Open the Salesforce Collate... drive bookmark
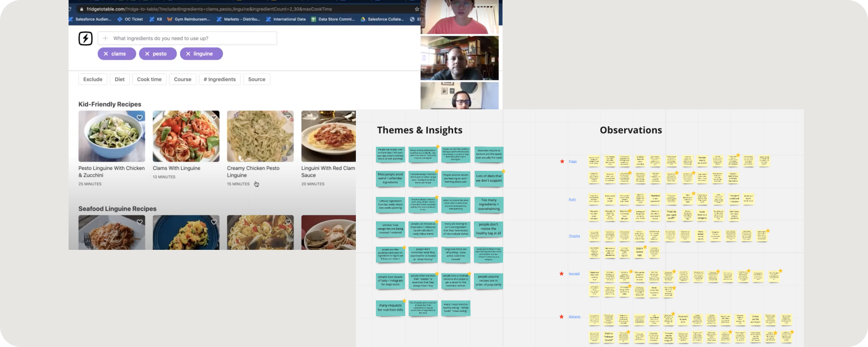Image resolution: width=868 pixels, height=347 pixels. 382,19
